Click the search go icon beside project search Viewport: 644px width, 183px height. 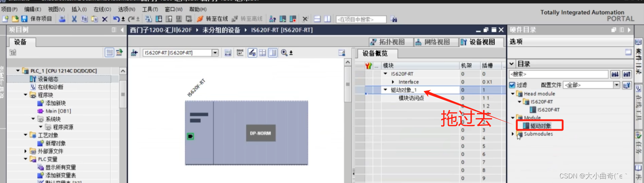tap(394, 19)
